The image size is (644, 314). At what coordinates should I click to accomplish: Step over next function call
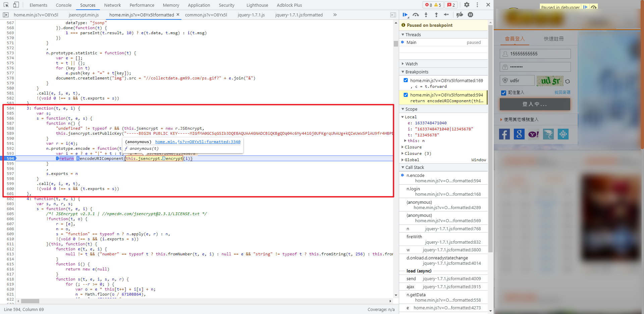(x=416, y=15)
